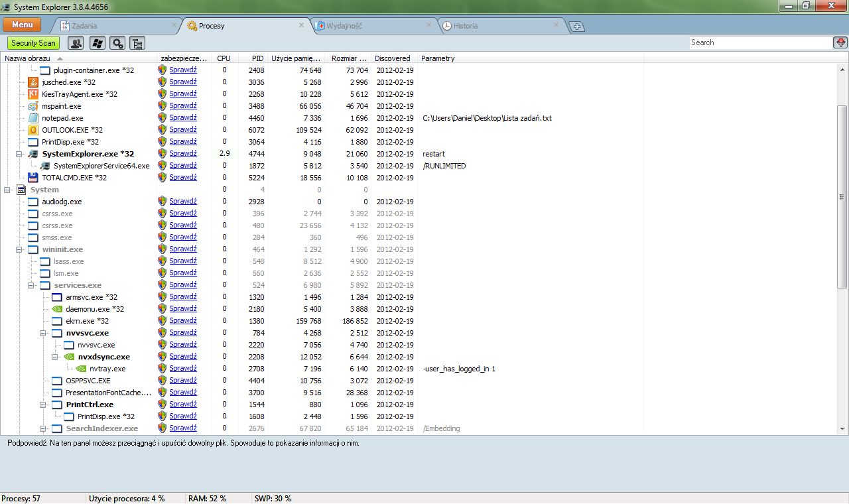This screenshot has height=504, width=849.
Task: Click the System group calendar icon
Action: pos(21,190)
